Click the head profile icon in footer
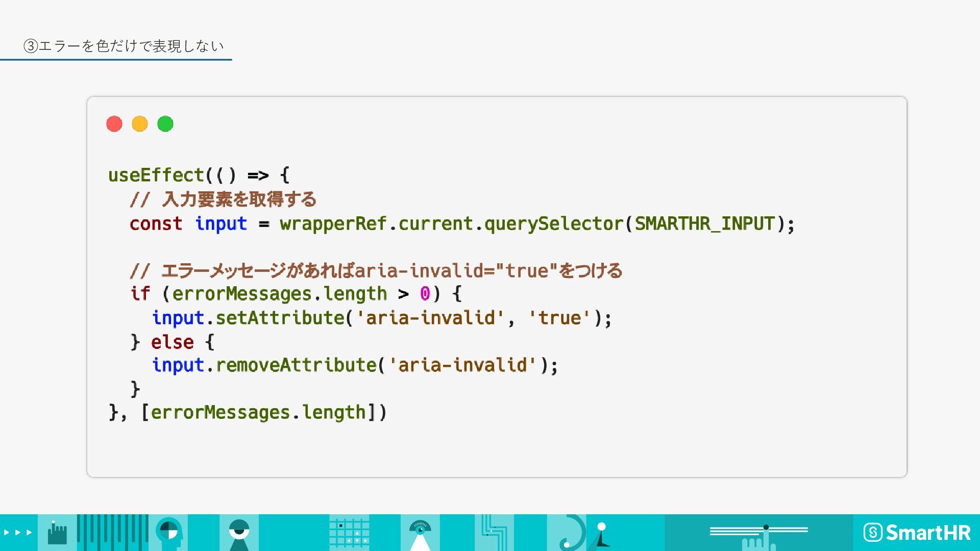This screenshot has width=980, height=551. tap(169, 533)
